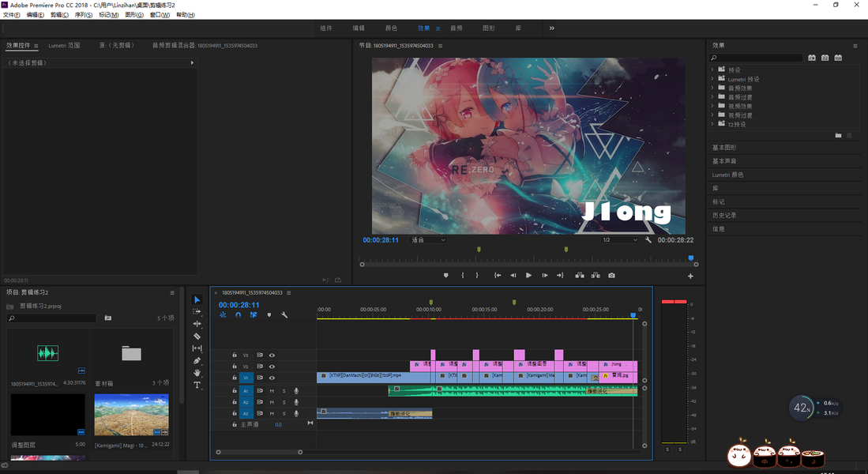Click the Extract button
The width and height of the screenshot is (868, 474).
click(596, 275)
